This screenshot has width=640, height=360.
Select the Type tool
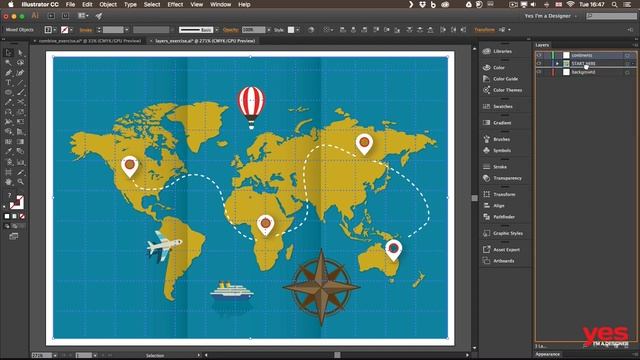point(8,82)
